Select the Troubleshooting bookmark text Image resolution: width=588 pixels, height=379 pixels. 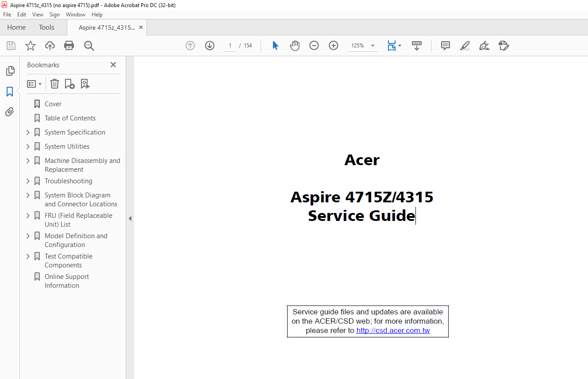click(x=69, y=181)
